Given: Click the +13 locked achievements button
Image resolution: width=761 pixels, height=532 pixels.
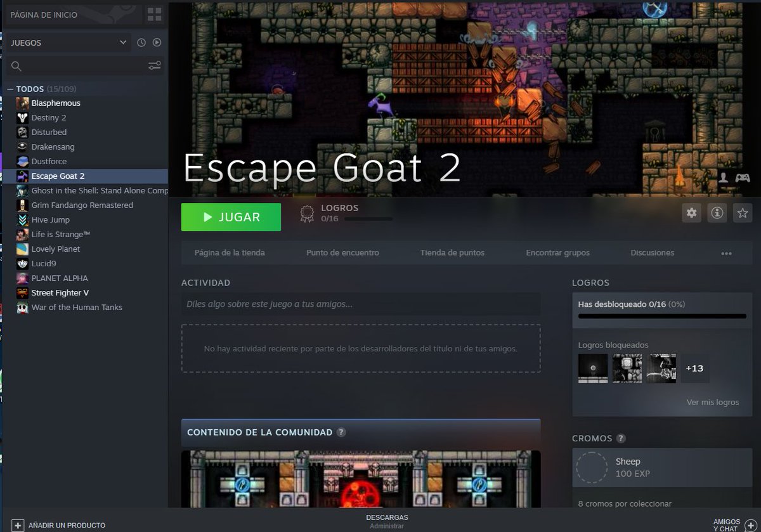Looking at the screenshot, I should 695,368.
